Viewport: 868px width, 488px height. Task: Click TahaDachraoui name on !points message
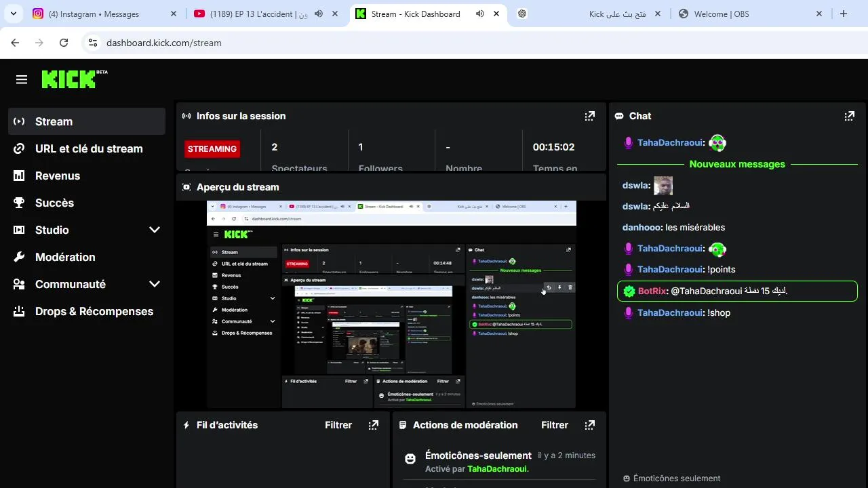click(670, 269)
